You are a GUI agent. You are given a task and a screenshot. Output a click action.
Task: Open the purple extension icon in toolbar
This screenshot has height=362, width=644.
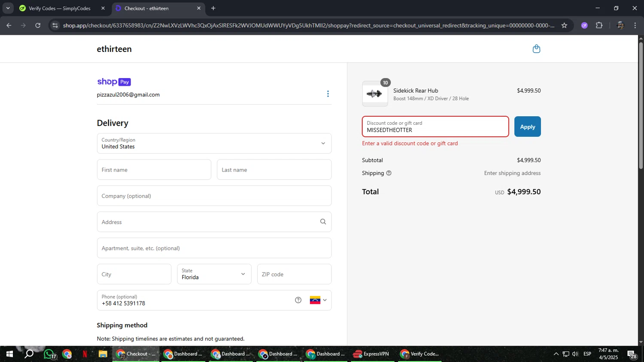(x=584, y=25)
